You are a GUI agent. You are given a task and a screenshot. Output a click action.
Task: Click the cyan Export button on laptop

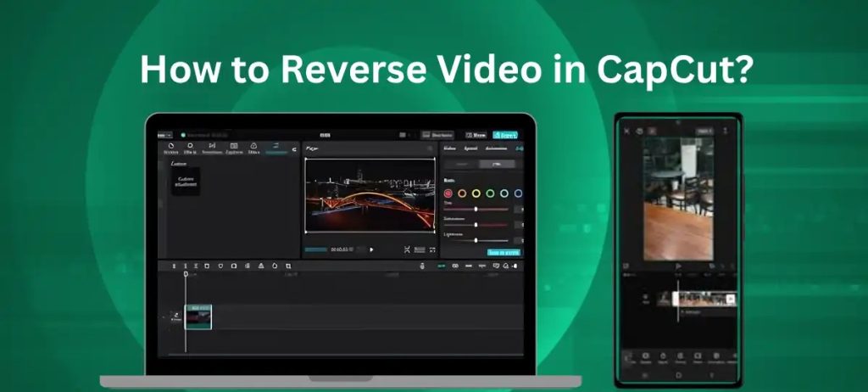[505, 135]
